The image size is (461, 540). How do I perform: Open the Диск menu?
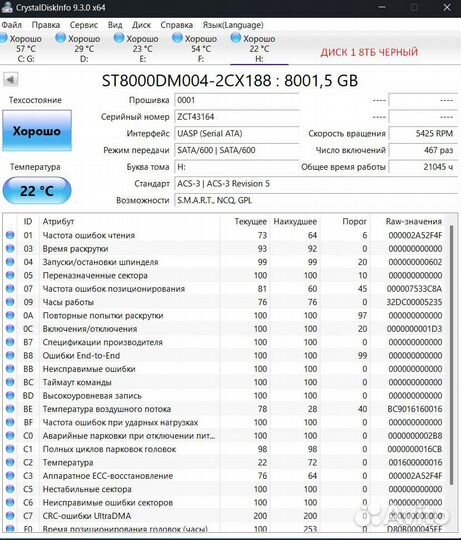click(142, 25)
